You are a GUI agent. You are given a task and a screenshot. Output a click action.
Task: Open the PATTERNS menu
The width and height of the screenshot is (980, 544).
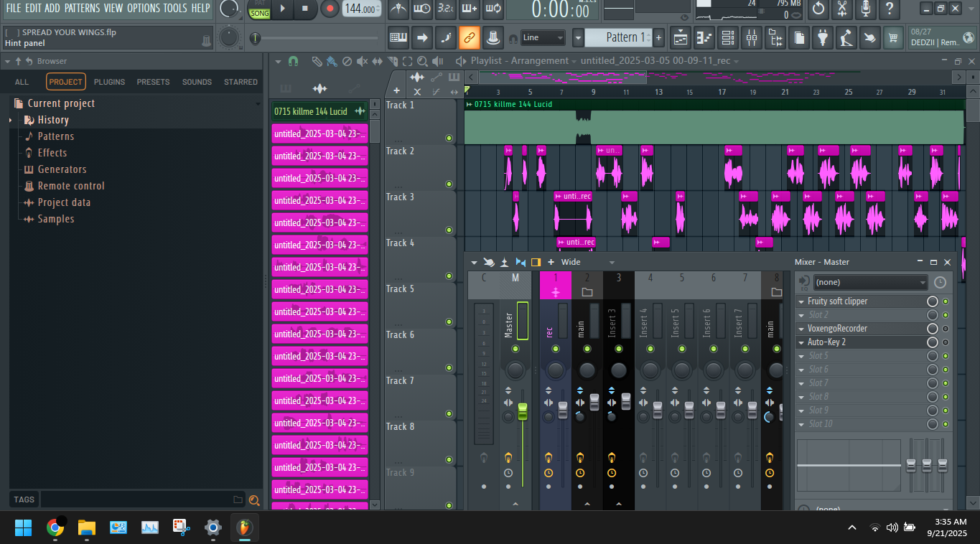coord(82,9)
